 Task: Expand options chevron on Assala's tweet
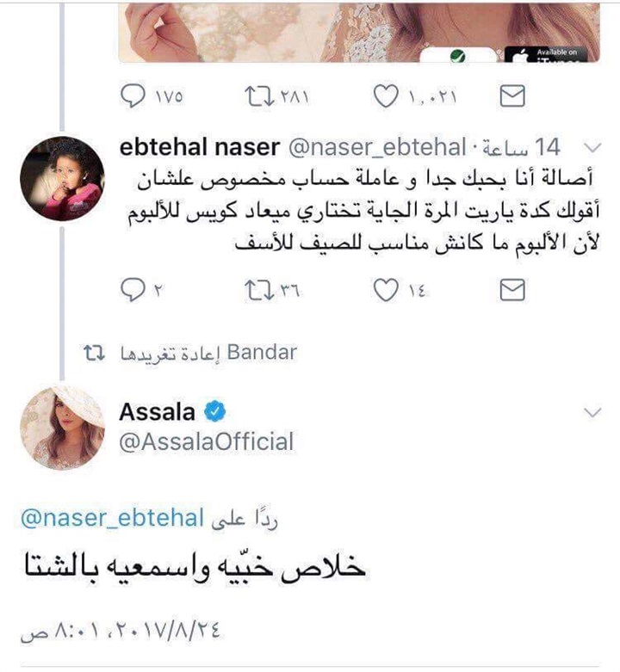592,412
